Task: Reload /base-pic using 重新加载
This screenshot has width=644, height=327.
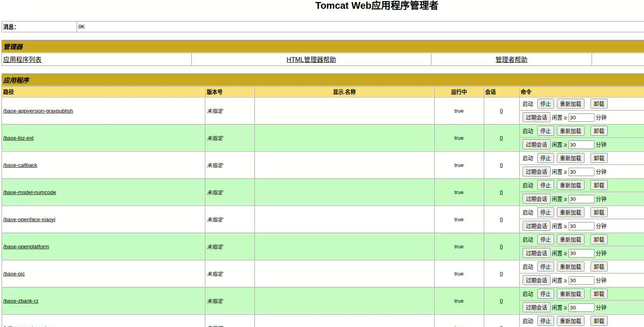Action: pos(570,267)
